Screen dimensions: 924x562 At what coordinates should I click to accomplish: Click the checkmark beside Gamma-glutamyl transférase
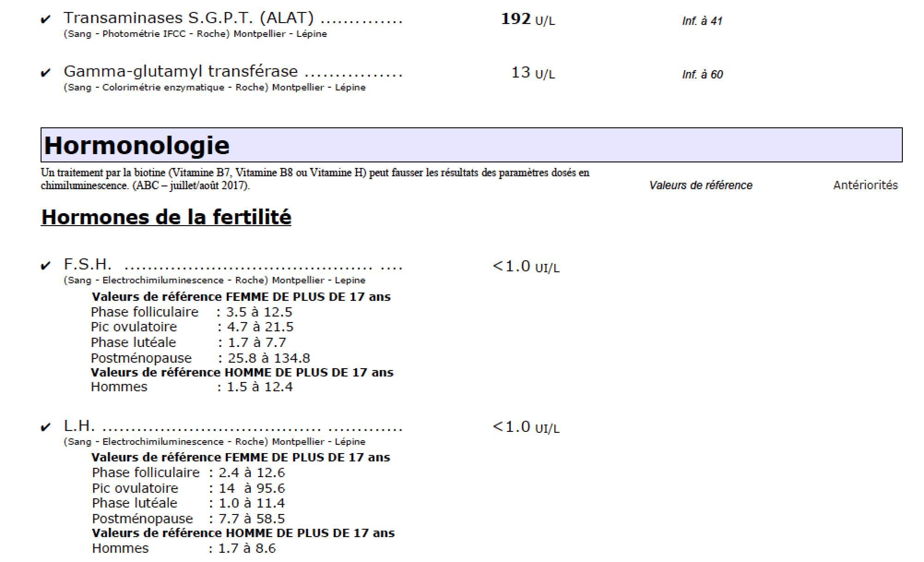tap(45, 73)
